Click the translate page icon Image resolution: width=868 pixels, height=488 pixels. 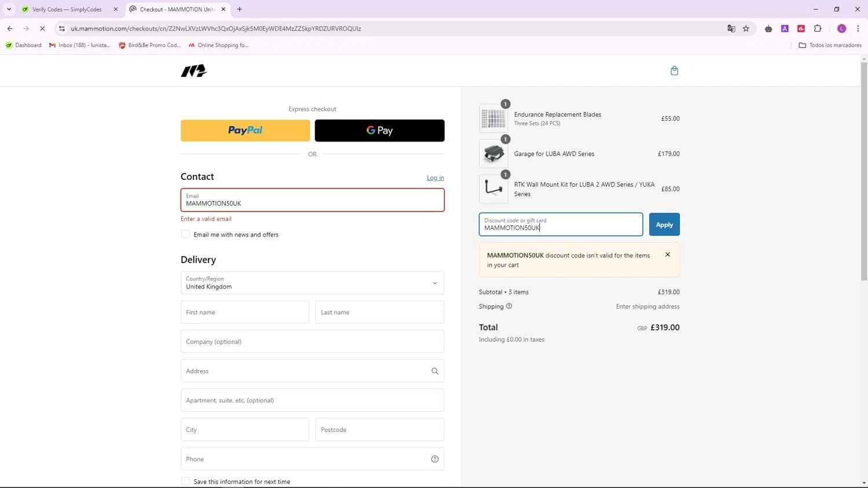[731, 28]
